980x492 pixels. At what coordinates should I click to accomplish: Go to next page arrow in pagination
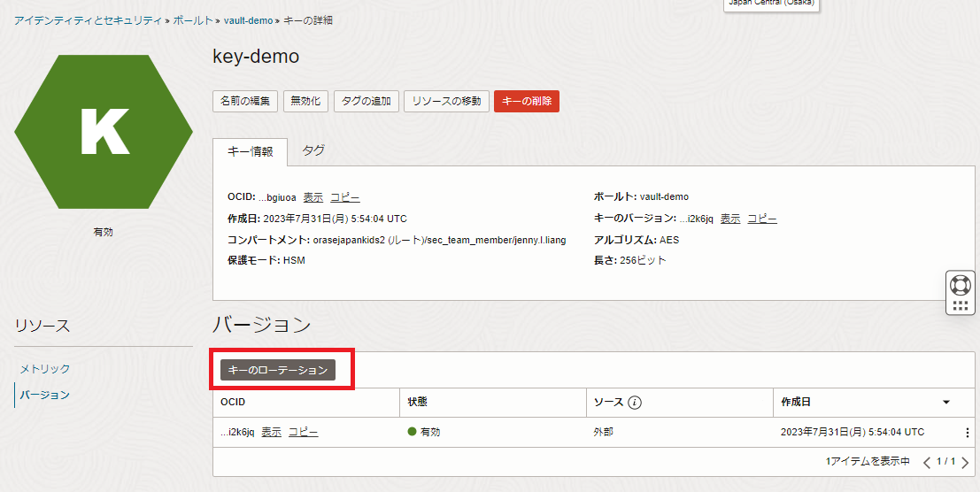964,462
